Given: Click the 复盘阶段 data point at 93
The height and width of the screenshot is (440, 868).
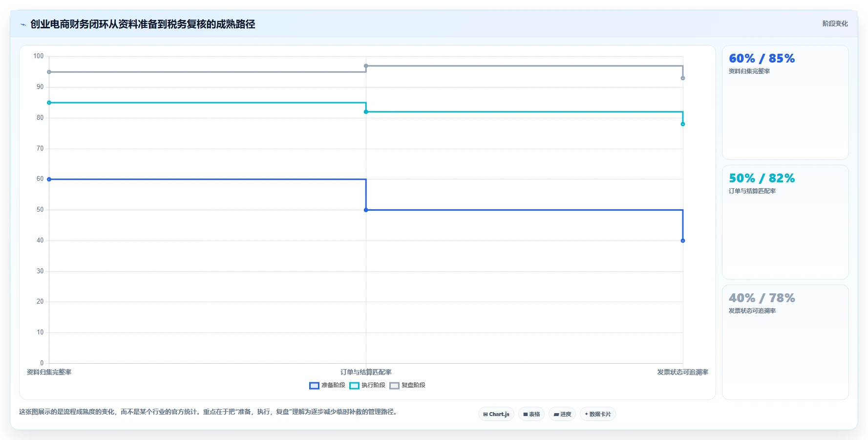Looking at the screenshot, I should [x=683, y=78].
